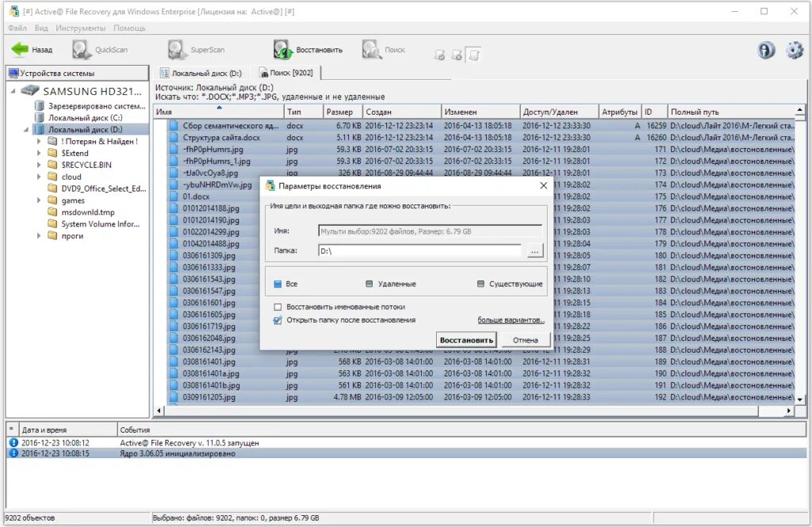Click the Восстановить dialog button
Screen dimensions: 812x527
(468, 338)
